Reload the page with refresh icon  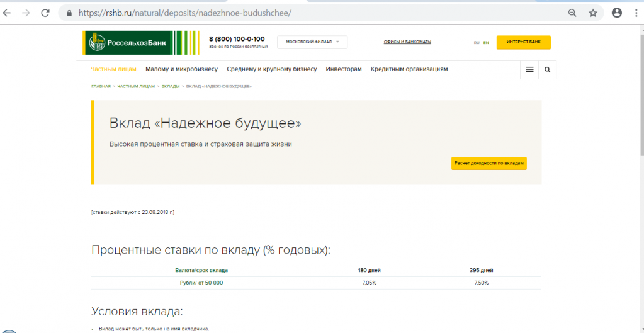point(45,13)
